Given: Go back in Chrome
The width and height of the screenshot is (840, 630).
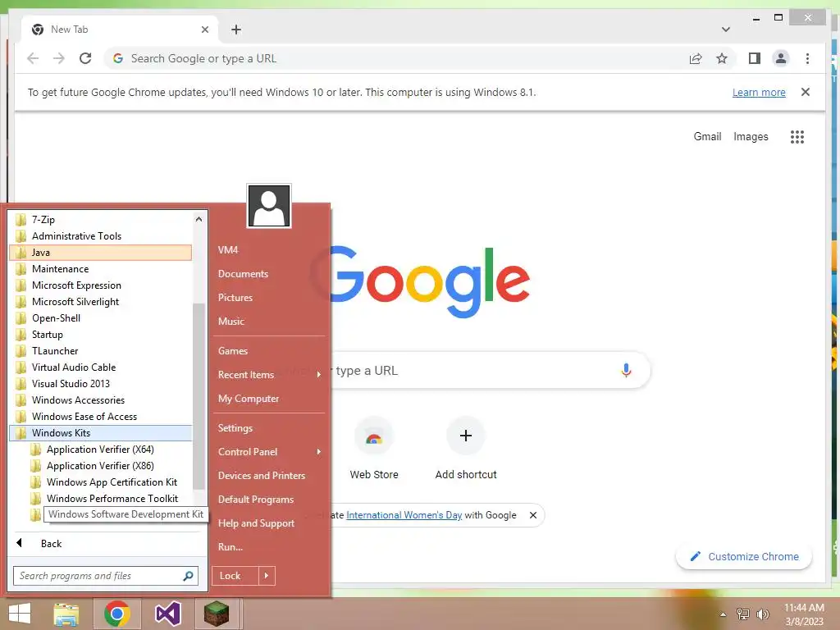Looking at the screenshot, I should pyautogui.click(x=33, y=58).
